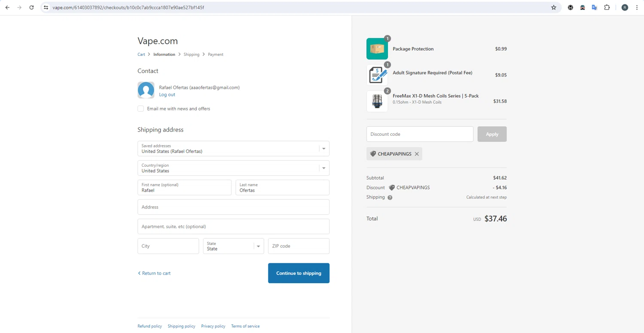Open the Country/region dropdown

pyautogui.click(x=234, y=168)
